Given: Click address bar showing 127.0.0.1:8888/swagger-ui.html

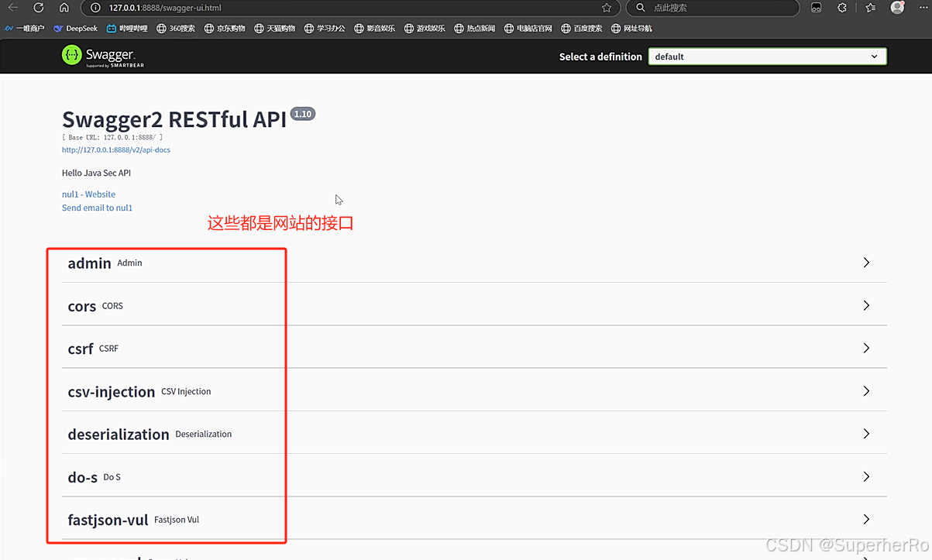Looking at the screenshot, I should click(x=349, y=8).
